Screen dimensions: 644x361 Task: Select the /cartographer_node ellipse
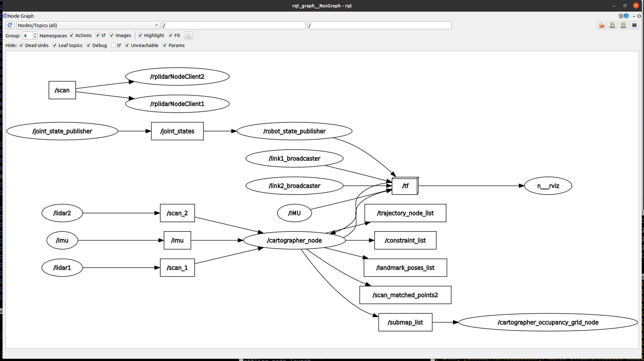(x=294, y=240)
